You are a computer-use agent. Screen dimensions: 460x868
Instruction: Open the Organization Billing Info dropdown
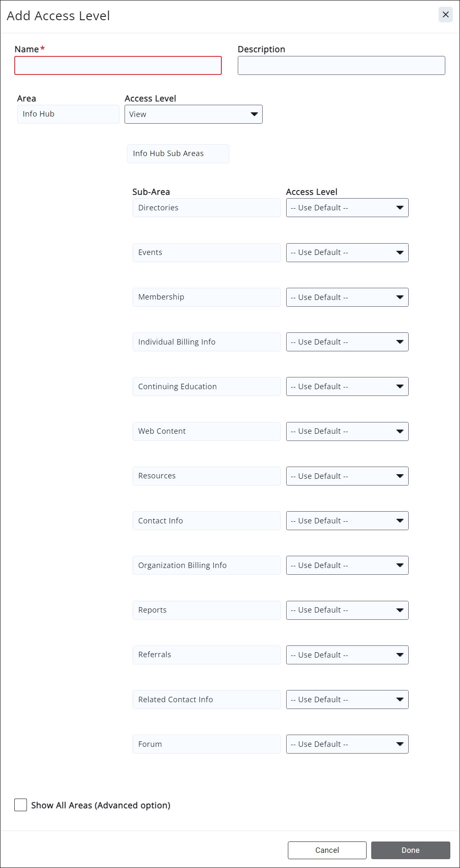[x=347, y=565]
